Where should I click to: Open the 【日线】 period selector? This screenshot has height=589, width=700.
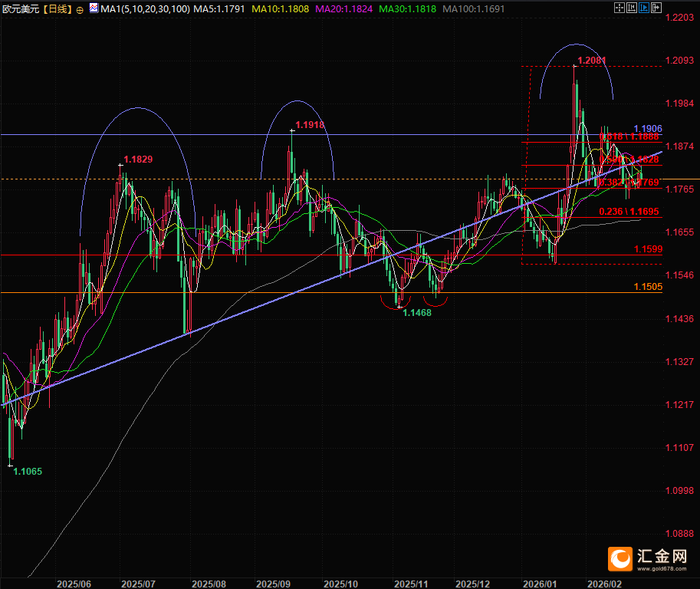pos(56,9)
